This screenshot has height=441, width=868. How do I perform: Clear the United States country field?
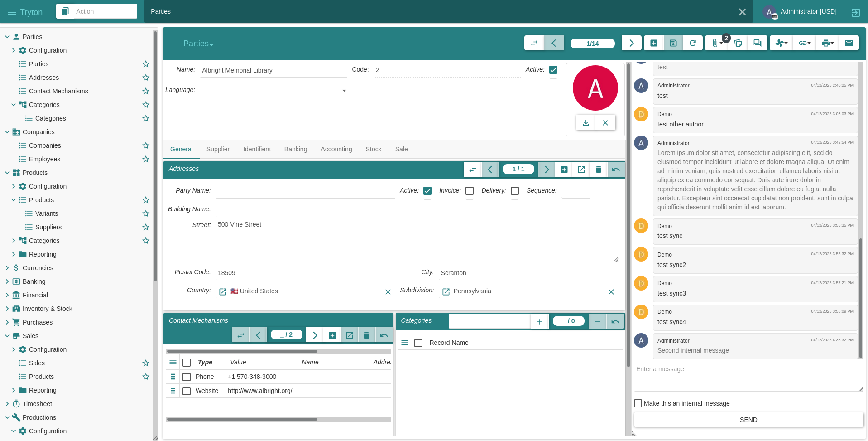click(x=388, y=292)
